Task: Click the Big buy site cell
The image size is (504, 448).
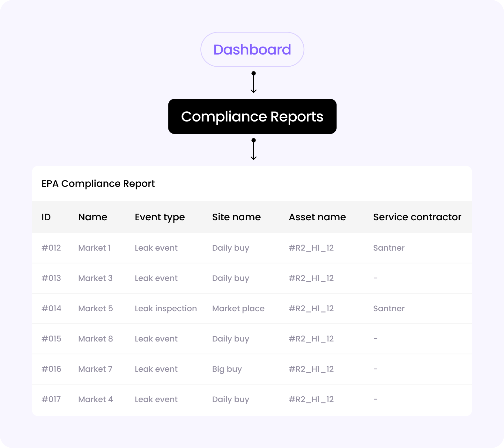Action: coord(227,369)
